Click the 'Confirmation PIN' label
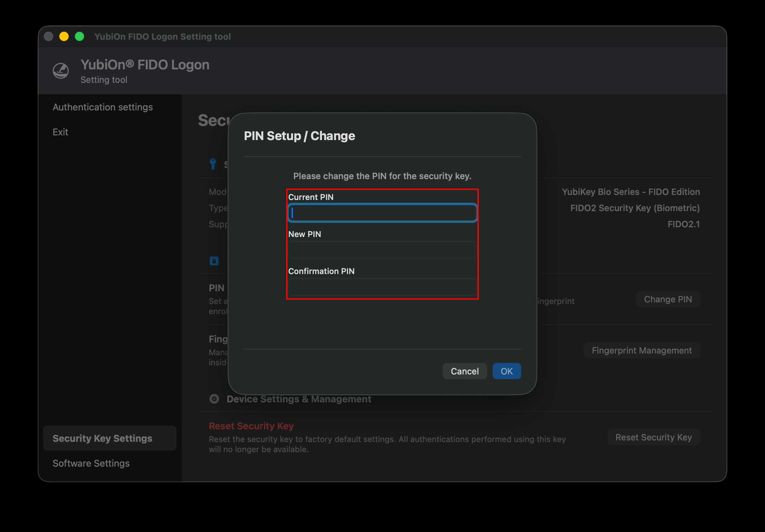 pyautogui.click(x=321, y=271)
